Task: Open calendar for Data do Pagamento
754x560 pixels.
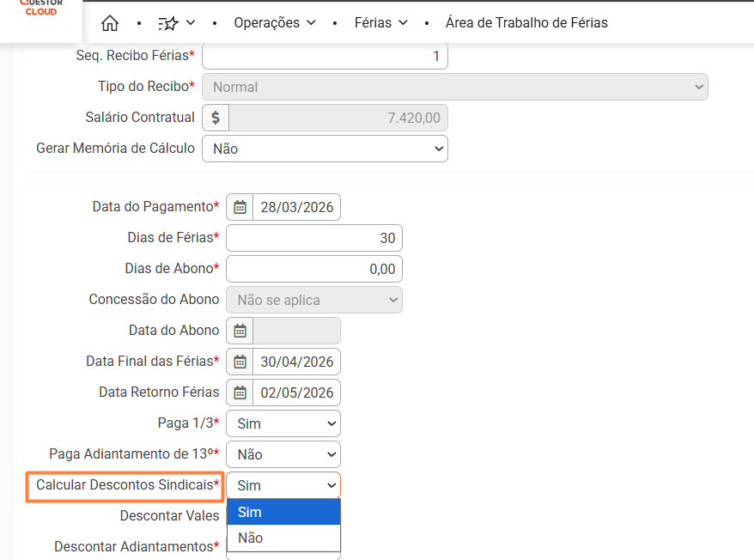Action: click(x=240, y=207)
